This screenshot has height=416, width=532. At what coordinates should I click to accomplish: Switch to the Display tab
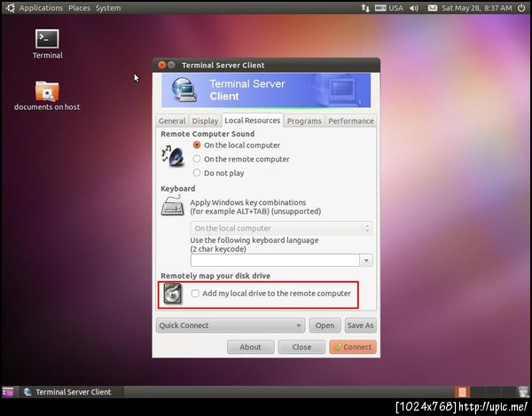pyautogui.click(x=205, y=121)
